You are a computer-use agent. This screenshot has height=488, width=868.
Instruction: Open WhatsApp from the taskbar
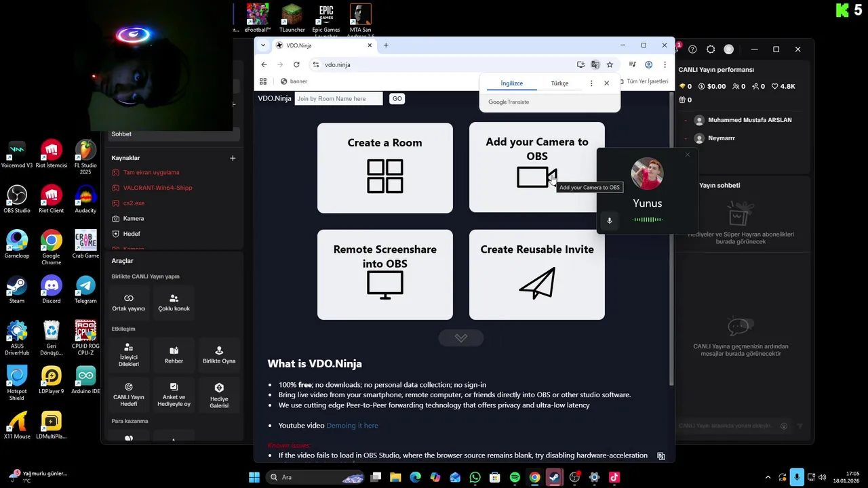tap(475, 477)
